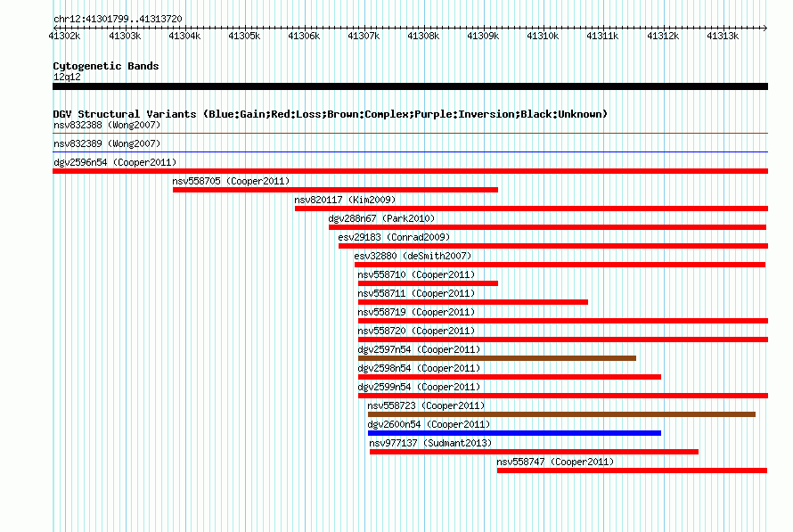Viewport: 793px width, 532px height.
Task: Open the esv32880 (deSmith2007) label
Action: [x=413, y=256]
